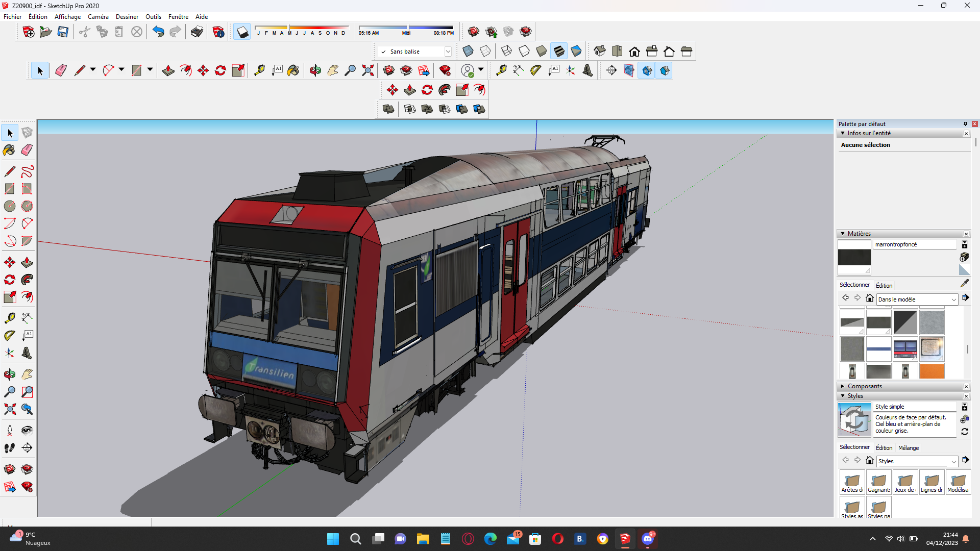Click the Zoom Extents icon in top toolbar
This screenshot has height=551, width=980.
pos(368,70)
